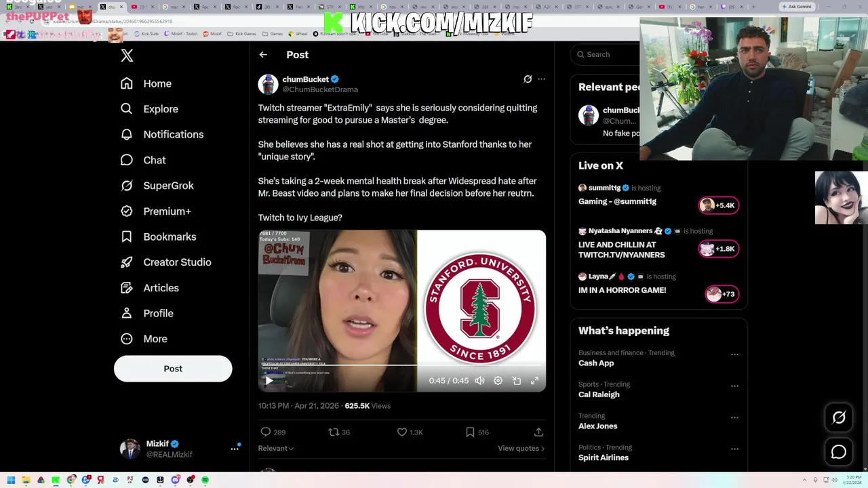The image size is (868, 488).
Task: Open options for Cal Raleigh trend
Action: pos(734,386)
